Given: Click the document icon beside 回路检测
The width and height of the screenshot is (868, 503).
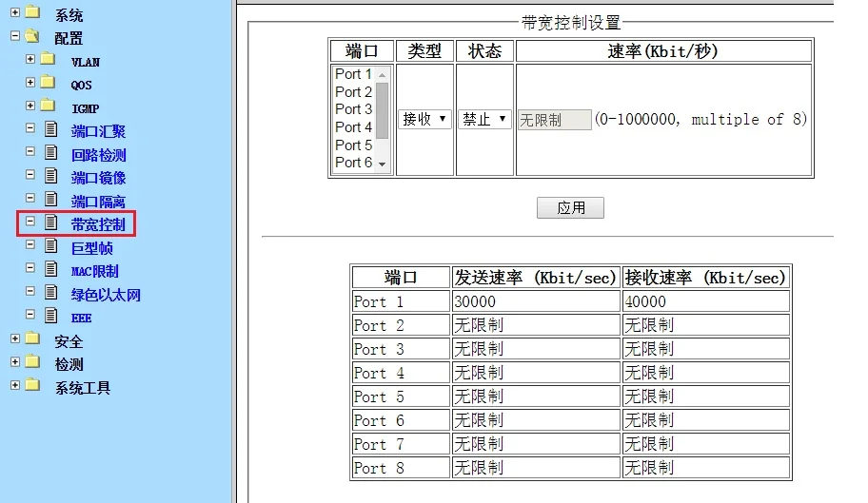Looking at the screenshot, I should [x=51, y=152].
